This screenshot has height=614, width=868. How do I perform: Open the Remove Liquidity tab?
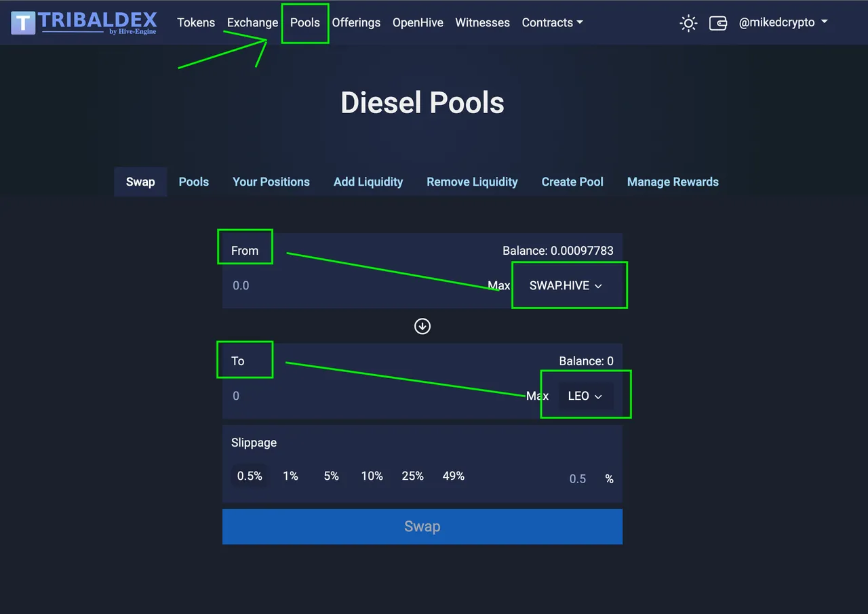pos(472,182)
